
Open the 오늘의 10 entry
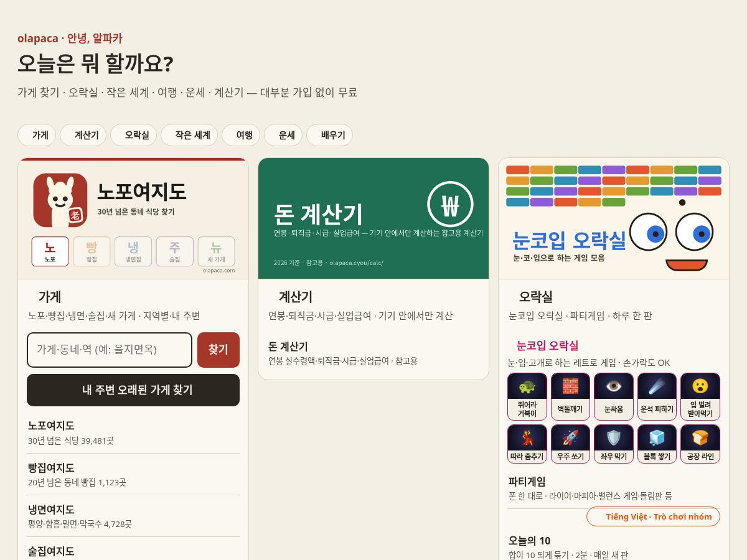pyautogui.click(x=614, y=547)
